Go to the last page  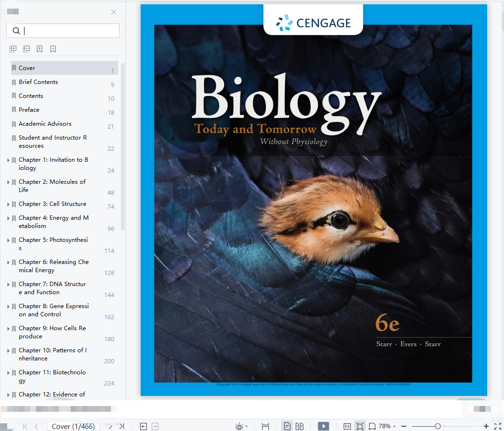click(x=122, y=426)
